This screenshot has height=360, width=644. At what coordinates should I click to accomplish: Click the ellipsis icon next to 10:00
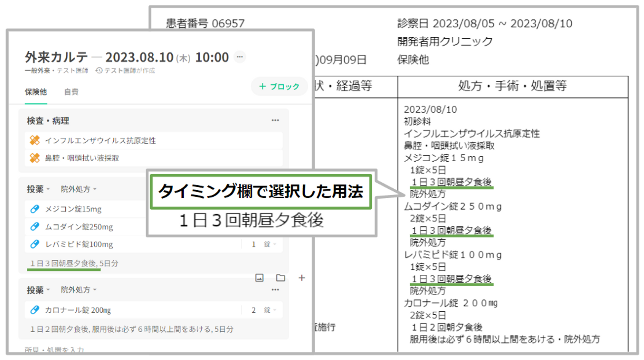pos(240,57)
